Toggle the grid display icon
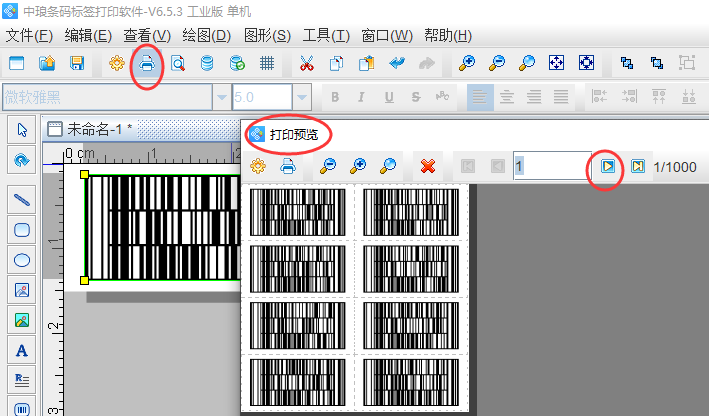This screenshot has width=709, height=416. [267, 63]
